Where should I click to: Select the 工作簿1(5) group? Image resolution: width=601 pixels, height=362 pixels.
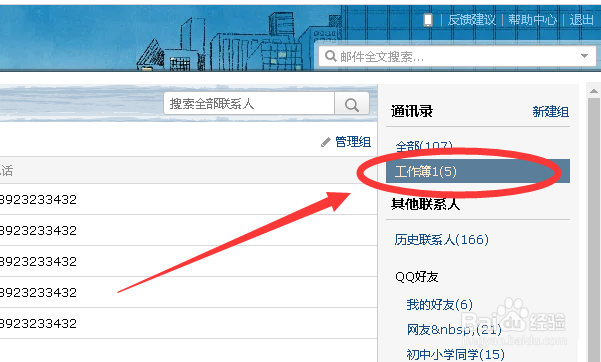pos(478,171)
